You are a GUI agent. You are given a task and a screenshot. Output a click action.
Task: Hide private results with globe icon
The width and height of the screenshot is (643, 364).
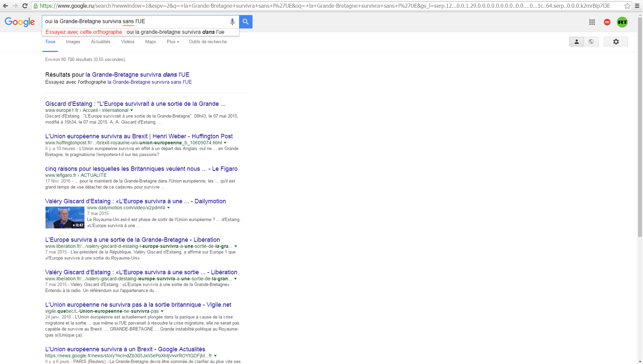click(591, 42)
